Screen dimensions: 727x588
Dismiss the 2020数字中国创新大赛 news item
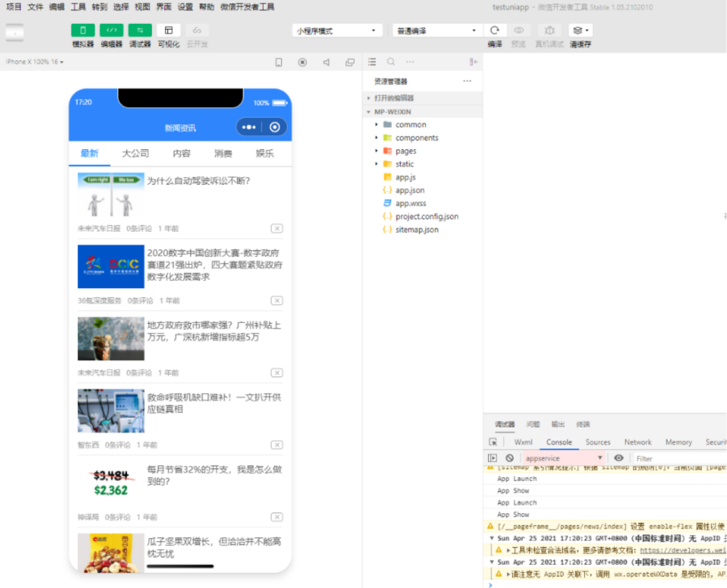click(277, 301)
